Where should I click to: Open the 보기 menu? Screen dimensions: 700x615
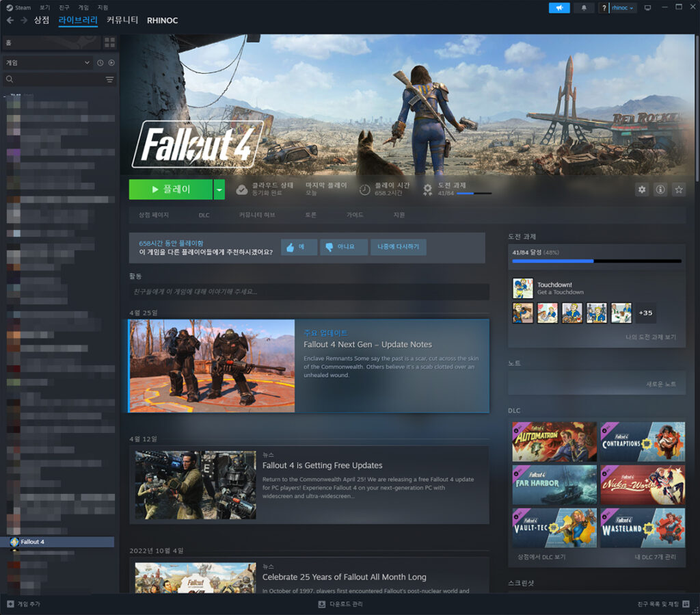point(44,8)
